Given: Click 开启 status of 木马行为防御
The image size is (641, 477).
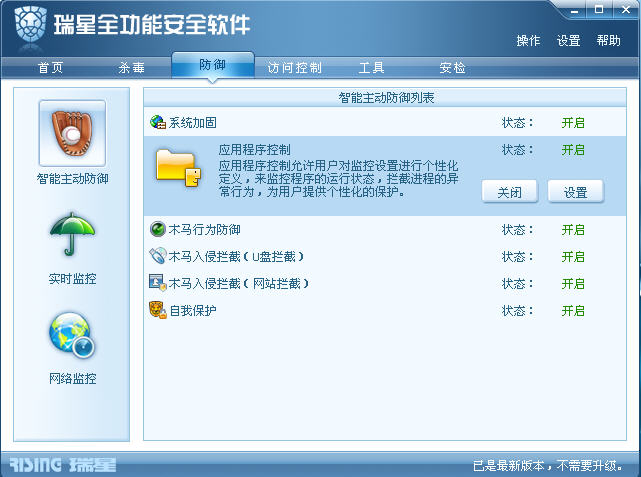Looking at the screenshot, I should coord(573,230).
